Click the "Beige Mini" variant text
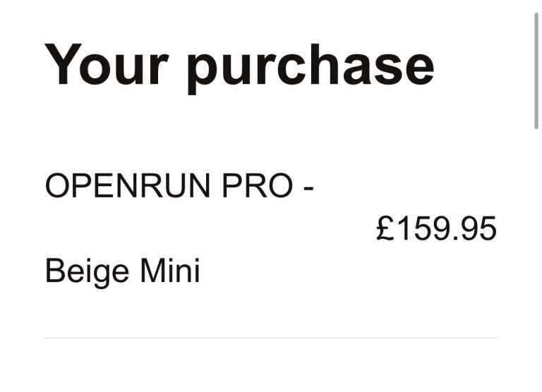Viewport: 542px width, 392px height. click(122, 272)
